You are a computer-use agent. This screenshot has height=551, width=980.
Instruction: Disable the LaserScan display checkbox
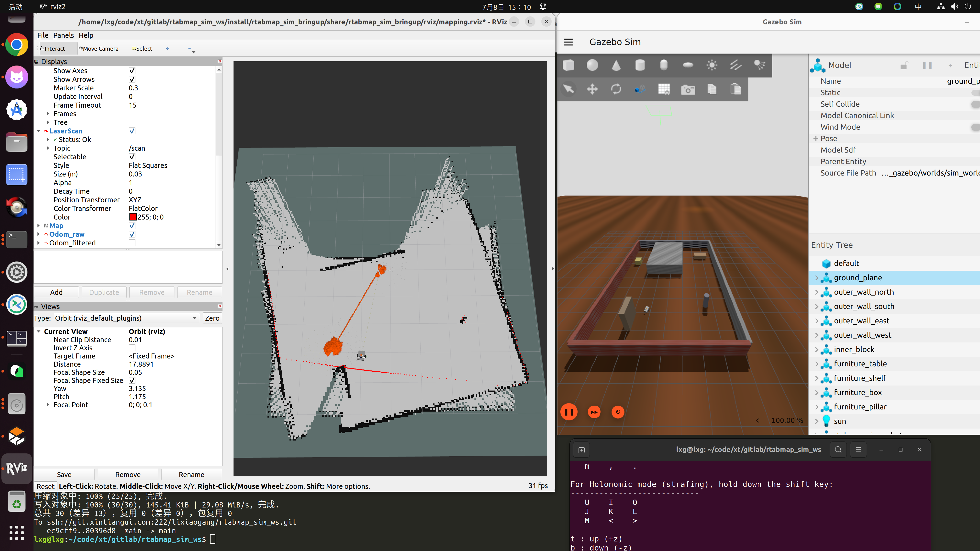(x=132, y=131)
